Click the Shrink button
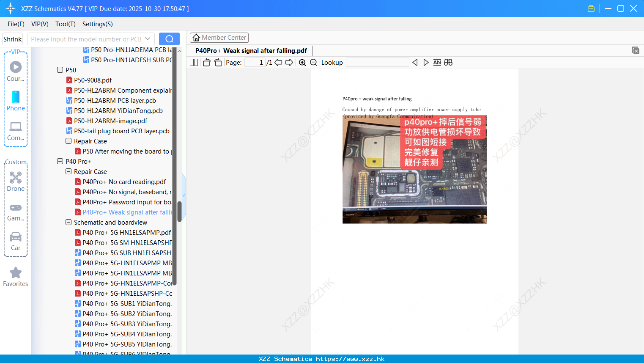The width and height of the screenshot is (644, 363). pyautogui.click(x=13, y=39)
